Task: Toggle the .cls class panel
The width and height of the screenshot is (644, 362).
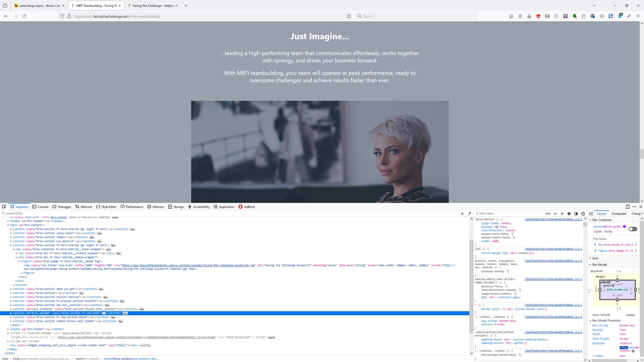Action: click(x=555, y=214)
